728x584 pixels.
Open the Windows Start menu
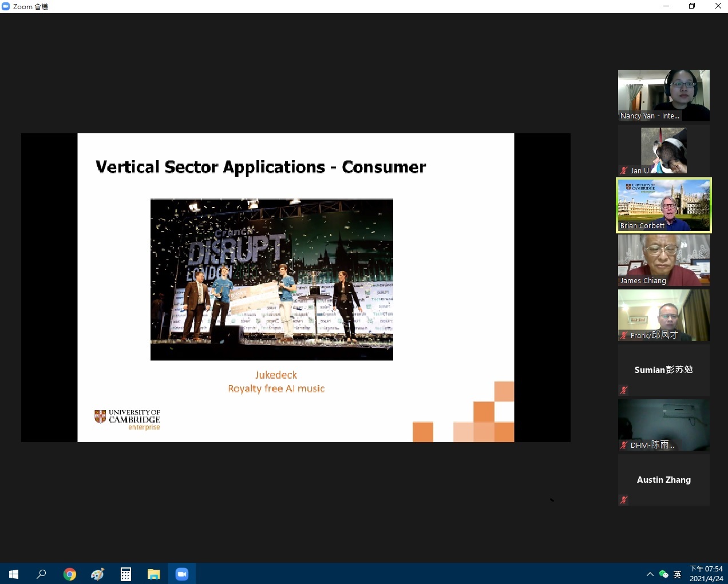click(x=14, y=574)
